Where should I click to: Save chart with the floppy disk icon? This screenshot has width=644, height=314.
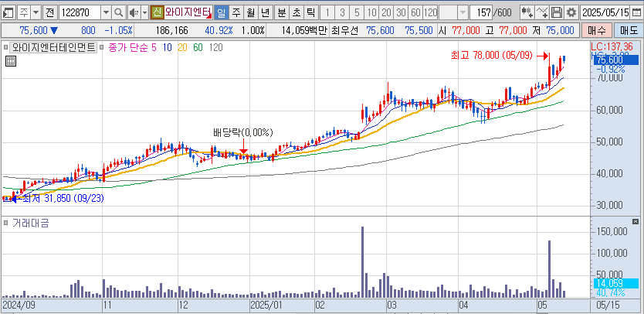click(557, 13)
